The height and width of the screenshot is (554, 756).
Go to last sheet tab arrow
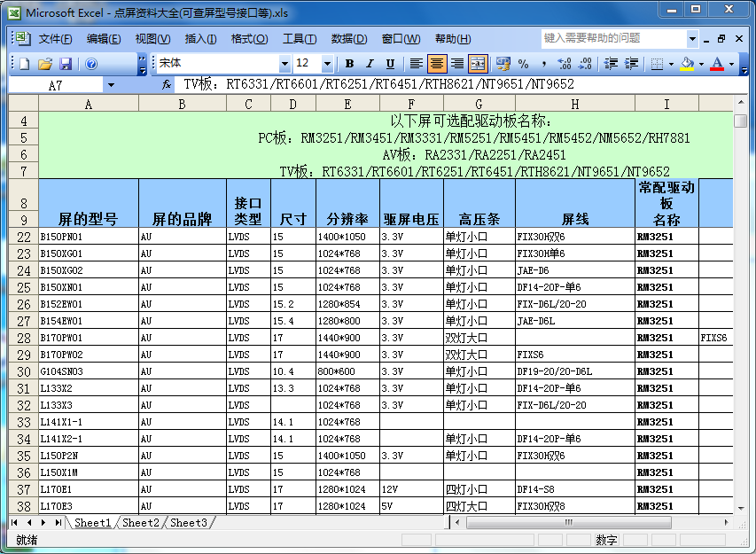(58, 523)
